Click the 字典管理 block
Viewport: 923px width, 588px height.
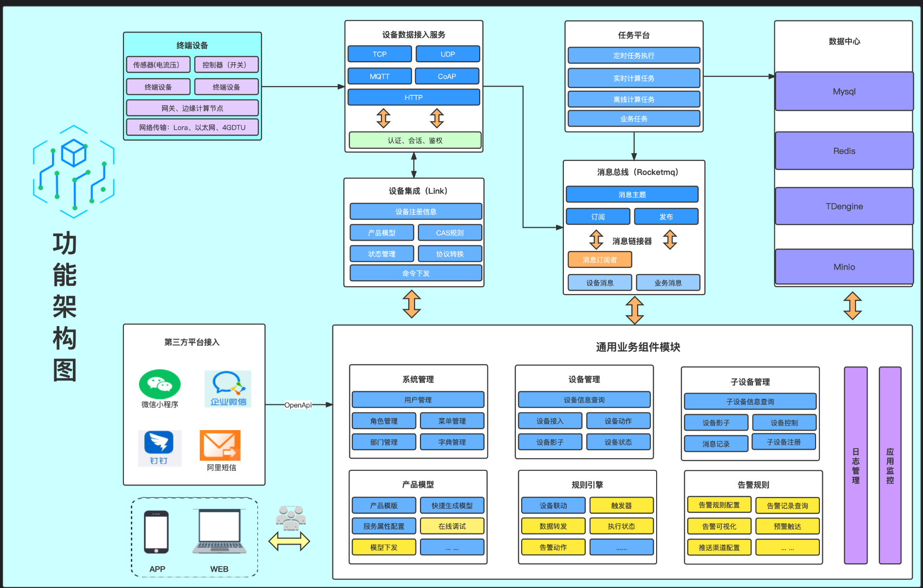452,442
